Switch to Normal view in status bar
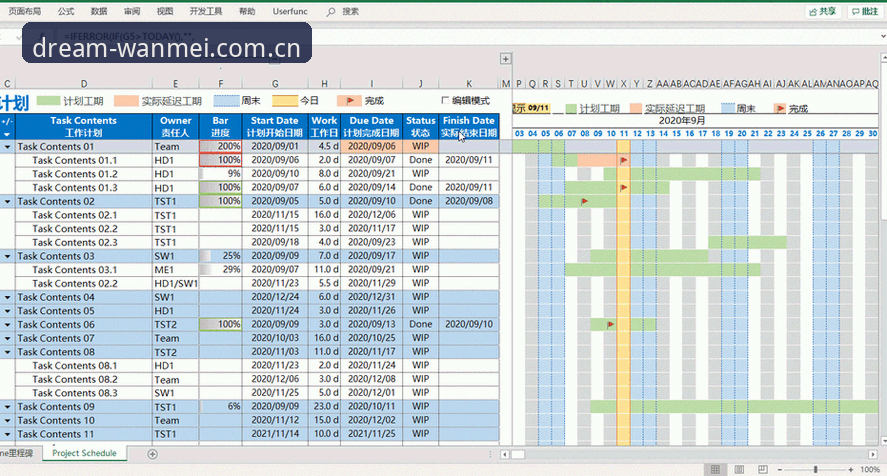The height and width of the screenshot is (476, 887). (x=715, y=469)
